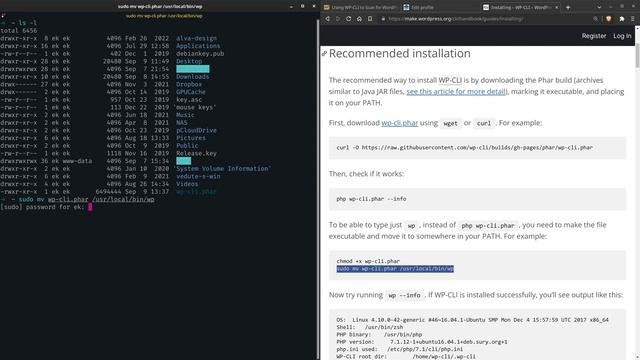Click 'GPUCache' in the terminal listing
Screen dimensions: 640x360
tap(191, 92)
